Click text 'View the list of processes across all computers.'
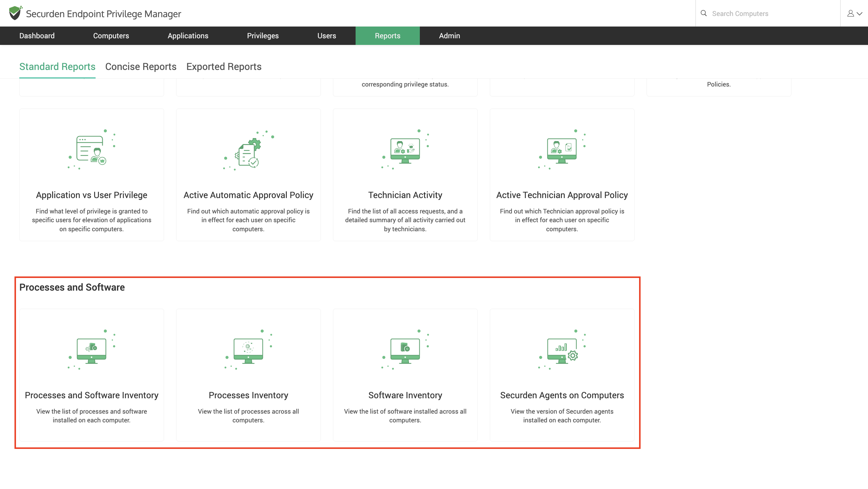 [248, 415]
